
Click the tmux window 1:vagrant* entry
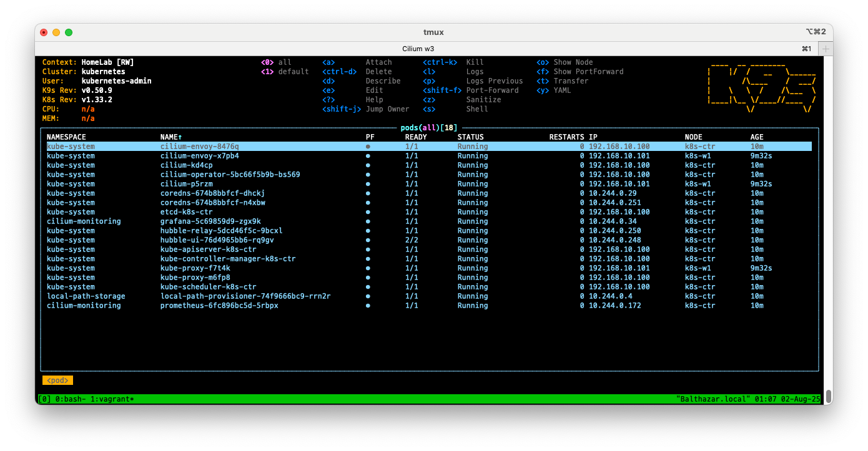112,399
